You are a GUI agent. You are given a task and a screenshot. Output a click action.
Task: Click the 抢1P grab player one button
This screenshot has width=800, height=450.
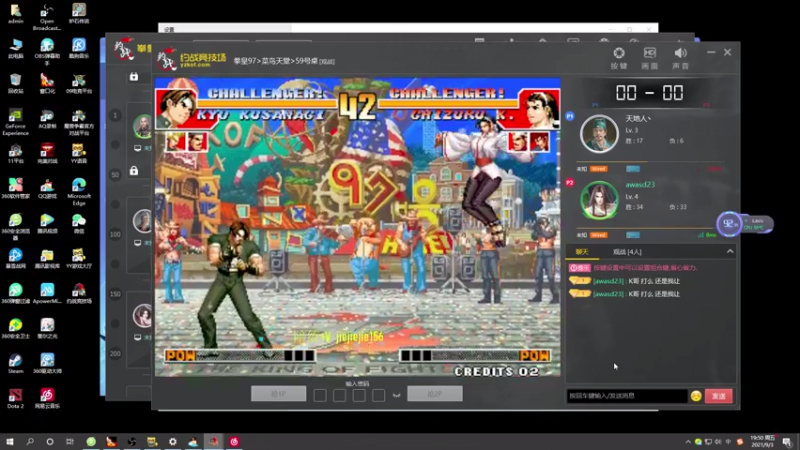pos(279,394)
